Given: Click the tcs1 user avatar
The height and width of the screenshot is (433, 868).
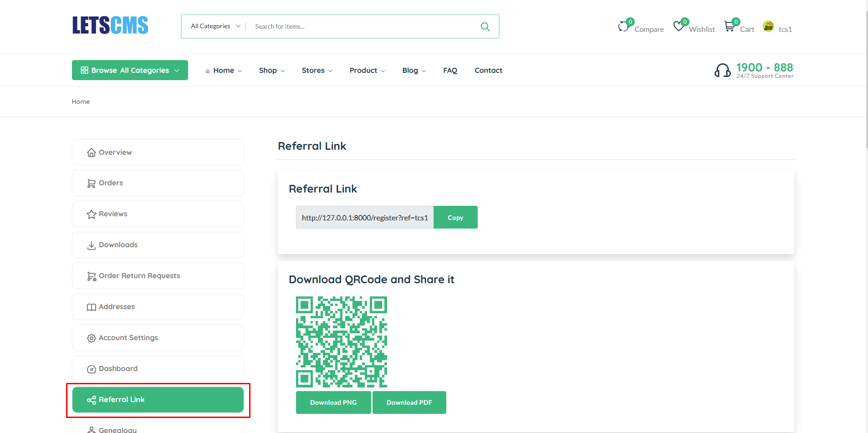Looking at the screenshot, I should point(769,26).
